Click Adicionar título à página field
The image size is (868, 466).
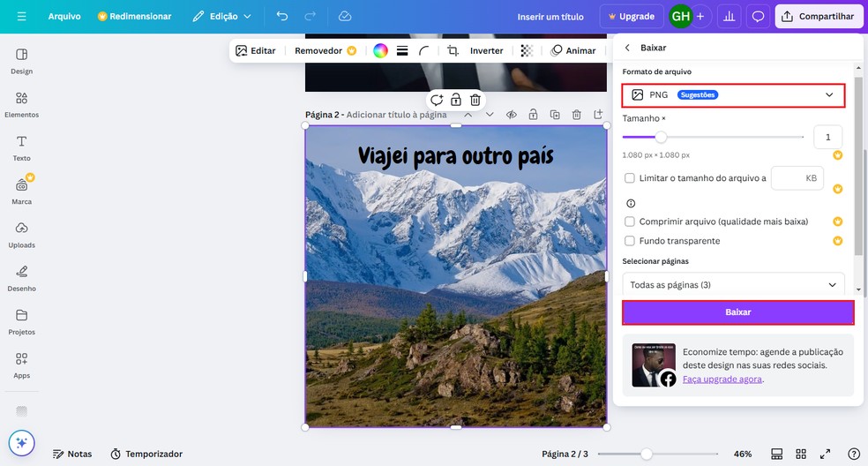(396, 115)
